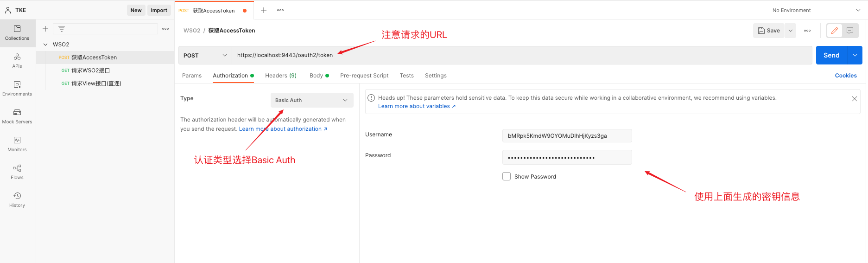Select POST 获取AccessToken request in tree
868x263 pixels.
click(x=105, y=58)
